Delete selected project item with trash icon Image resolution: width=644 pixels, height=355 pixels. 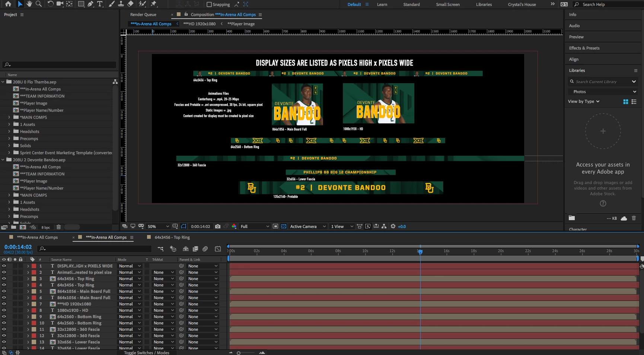pos(58,227)
